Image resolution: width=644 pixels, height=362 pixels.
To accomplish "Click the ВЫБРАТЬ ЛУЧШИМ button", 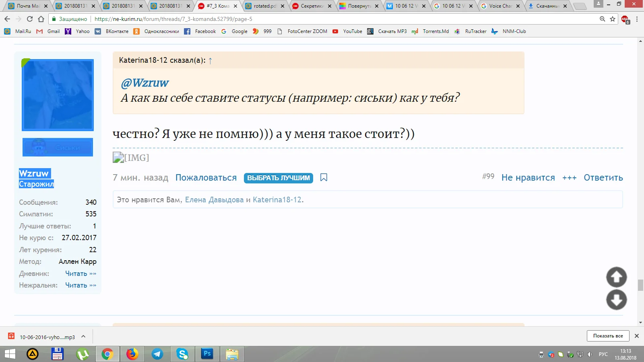I will (x=279, y=178).
